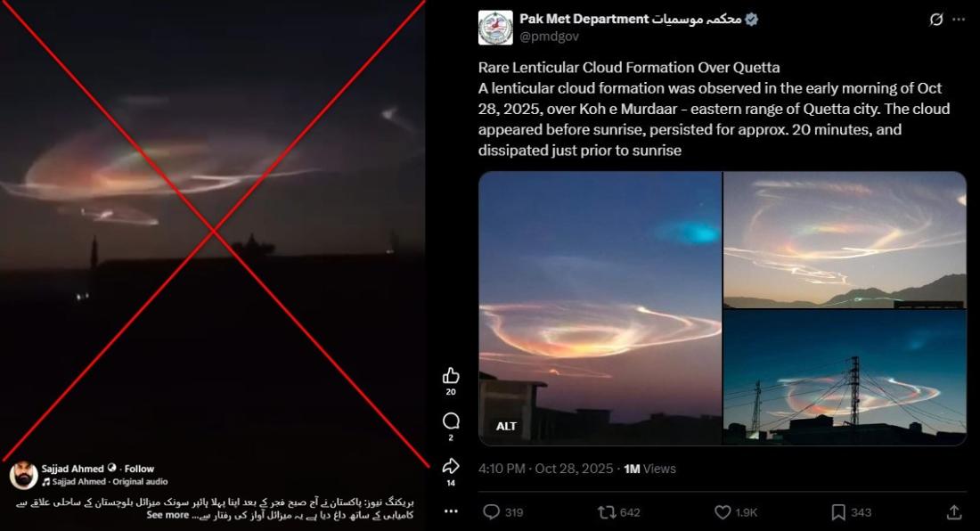Like the tweet with the heart icon
The width and height of the screenshot is (980, 531).
[723, 512]
